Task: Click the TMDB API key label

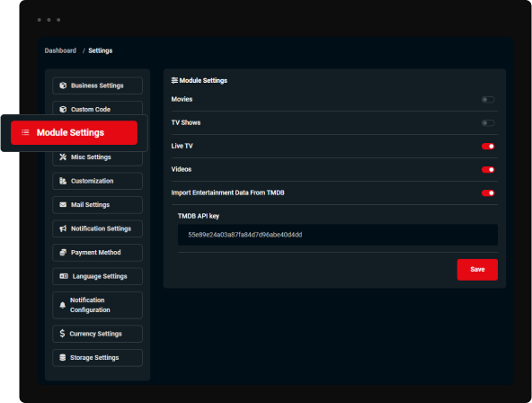Action: click(199, 216)
